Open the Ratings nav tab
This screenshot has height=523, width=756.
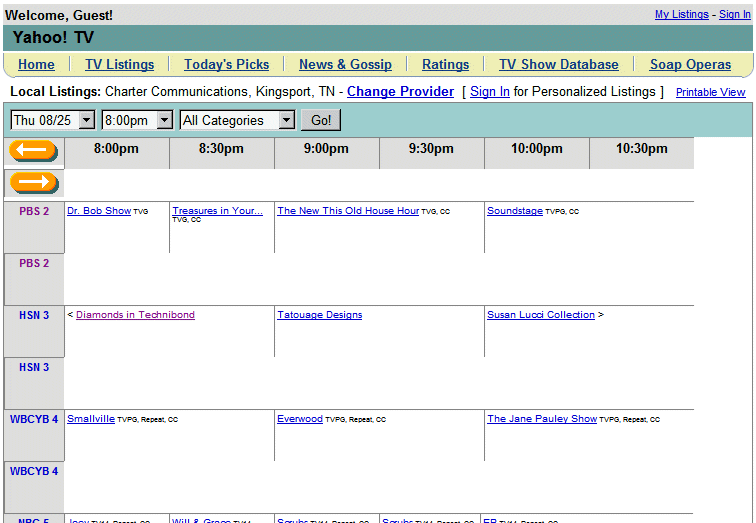click(446, 65)
